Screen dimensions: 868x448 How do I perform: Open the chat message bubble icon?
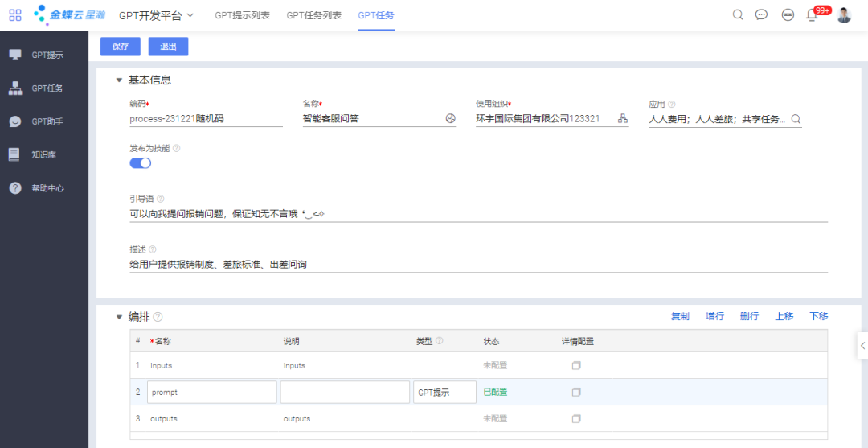click(x=762, y=15)
